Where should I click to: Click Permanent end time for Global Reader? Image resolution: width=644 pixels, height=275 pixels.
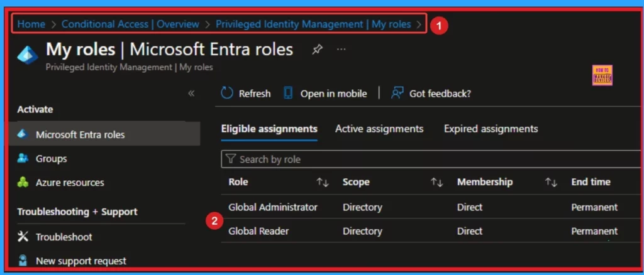point(594,231)
